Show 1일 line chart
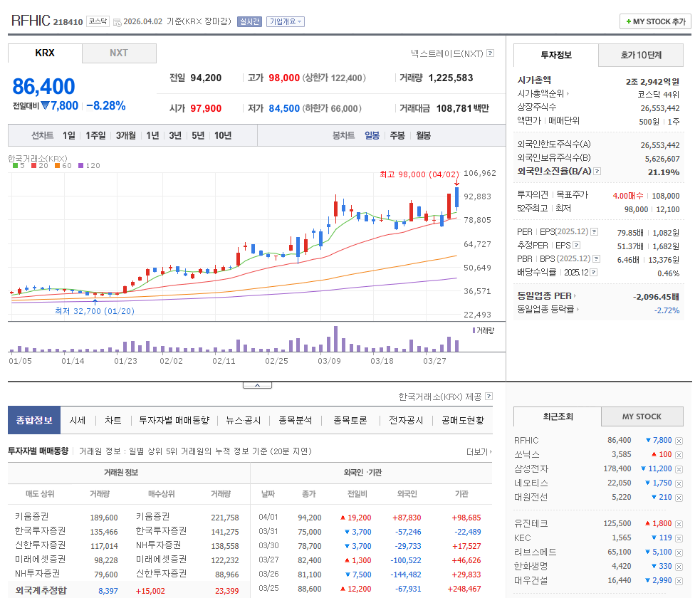 (x=69, y=135)
